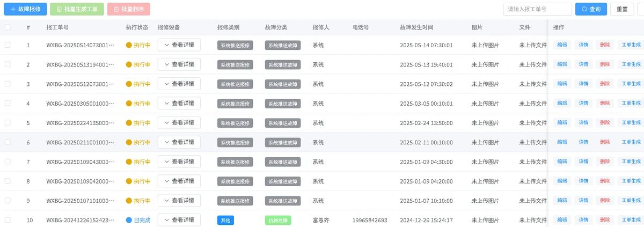Expand 查看详情 for order WXBG-20250513194001

179,64
